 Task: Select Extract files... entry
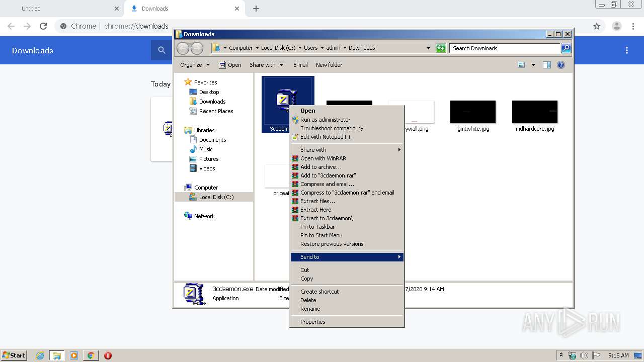click(x=347, y=201)
